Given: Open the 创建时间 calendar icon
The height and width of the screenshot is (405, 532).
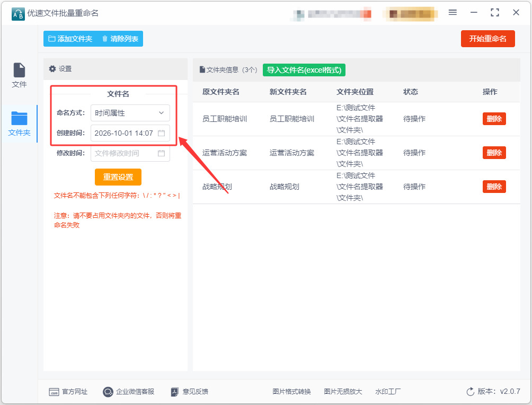Looking at the screenshot, I should (x=162, y=133).
